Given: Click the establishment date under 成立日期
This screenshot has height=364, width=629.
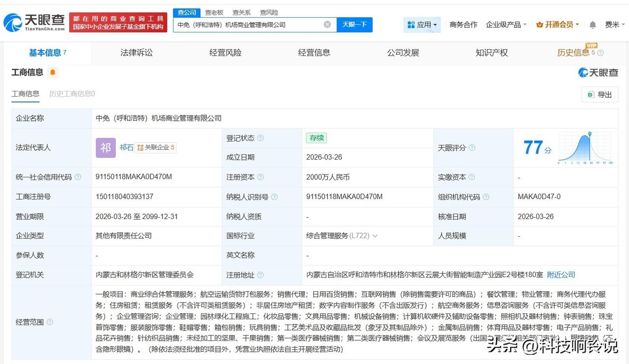Looking at the screenshot, I should (324, 158).
